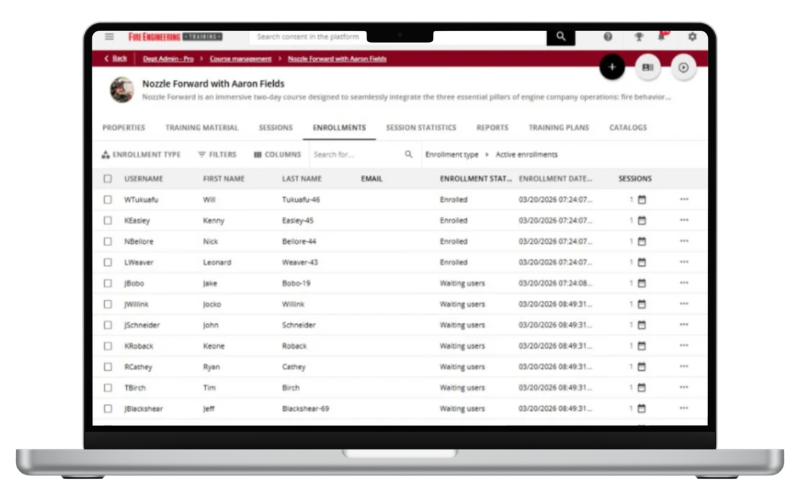The height and width of the screenshot is (500, 800).
Task: Open row actions for LWeaver
Action: pos(684,262)
